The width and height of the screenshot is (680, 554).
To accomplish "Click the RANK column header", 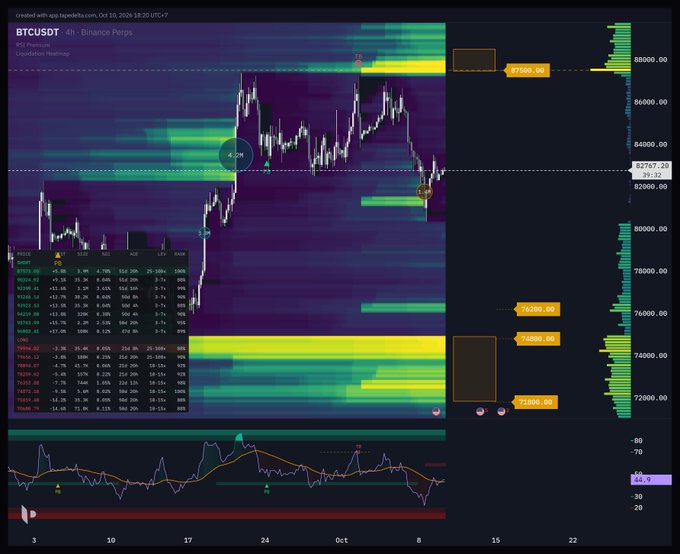I will click(x=180, y=254).
